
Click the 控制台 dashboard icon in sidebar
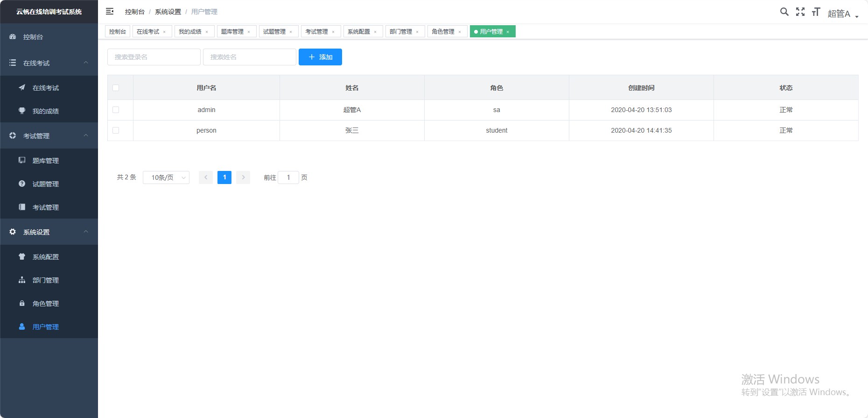point(13,36)
